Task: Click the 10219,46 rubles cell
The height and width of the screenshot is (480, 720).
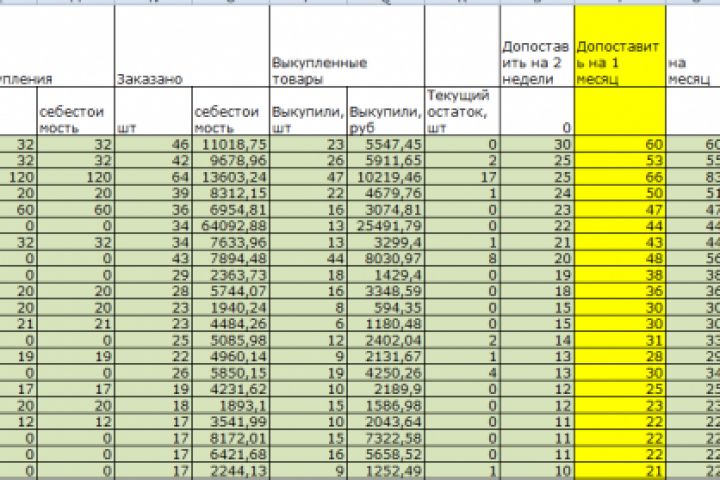Action: pos(386,177)
